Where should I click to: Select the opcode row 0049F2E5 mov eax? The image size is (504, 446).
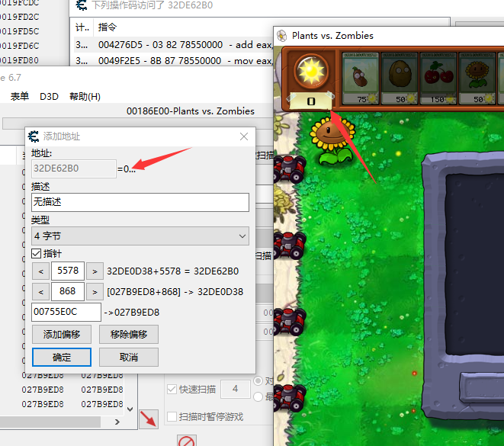pyautogui.click(x=174, y=60)
